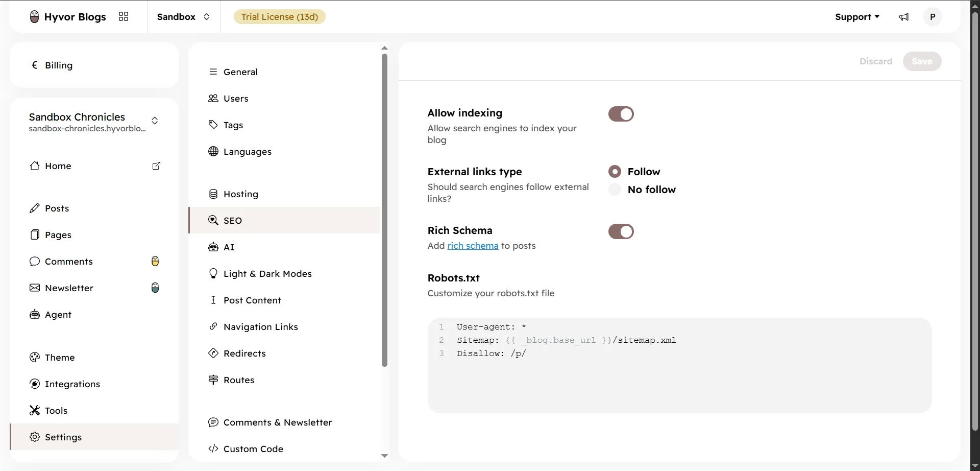The height and width of the screenshot is (471, 980).
Task: Open the General settings section
Action: click(x=284, y=72)
